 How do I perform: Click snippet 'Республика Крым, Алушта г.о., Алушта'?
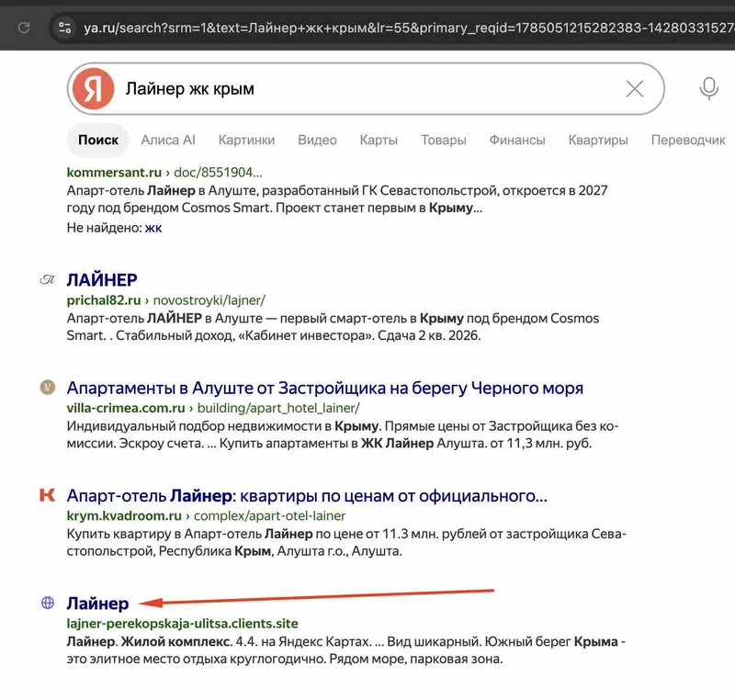pos(280,551)
